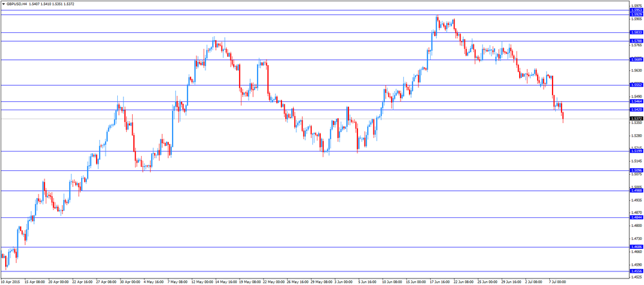Click the 1.5788 horizontal line price label
This screenshot has height=285, width=644.
point(636,41)
